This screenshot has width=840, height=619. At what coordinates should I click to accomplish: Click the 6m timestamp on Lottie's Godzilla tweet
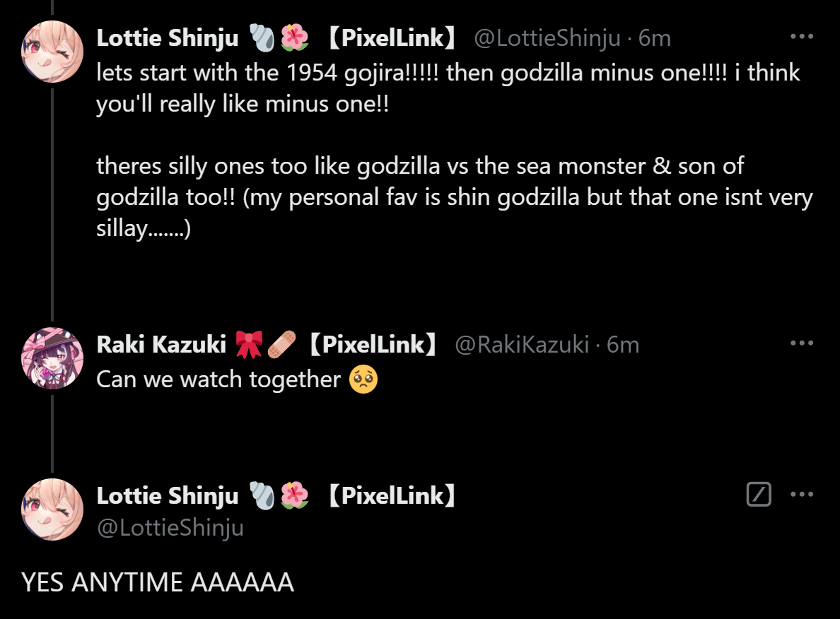(x=655, y=38)
